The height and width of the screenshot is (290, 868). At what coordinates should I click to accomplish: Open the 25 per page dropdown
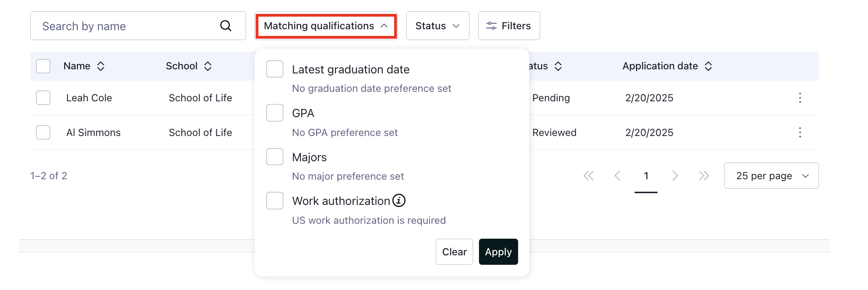point(771,176)
